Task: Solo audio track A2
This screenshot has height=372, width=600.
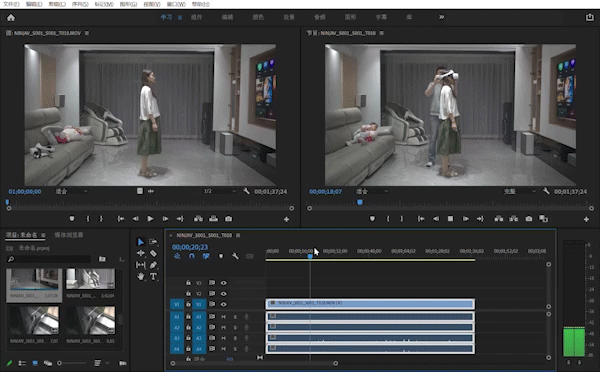Action: click(235, 328)
